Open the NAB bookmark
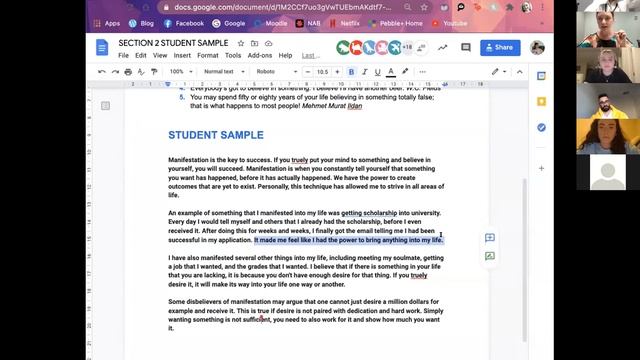This screenshot has height=360, width=640. coord(308,24)
